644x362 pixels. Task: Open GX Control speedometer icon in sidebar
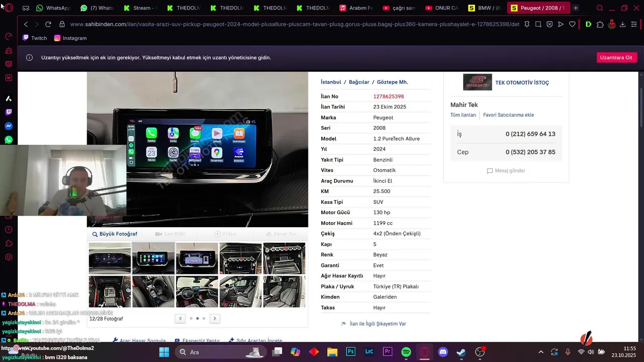point(9,37)
